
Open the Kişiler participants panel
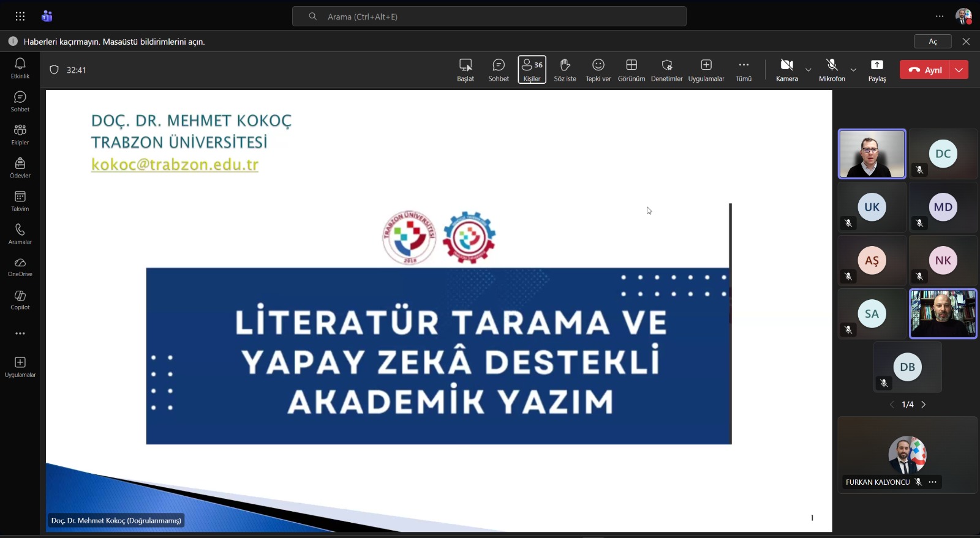(x=532, y=70)
